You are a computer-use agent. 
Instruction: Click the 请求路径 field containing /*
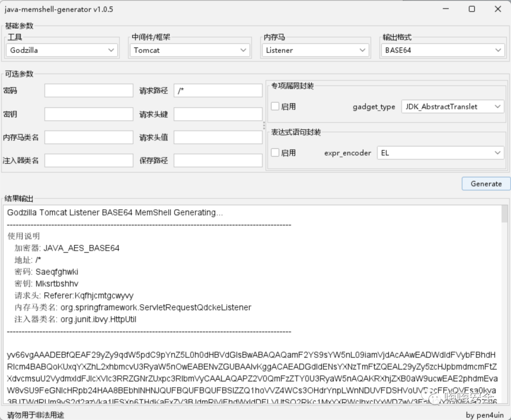click(x=218, y=90)
